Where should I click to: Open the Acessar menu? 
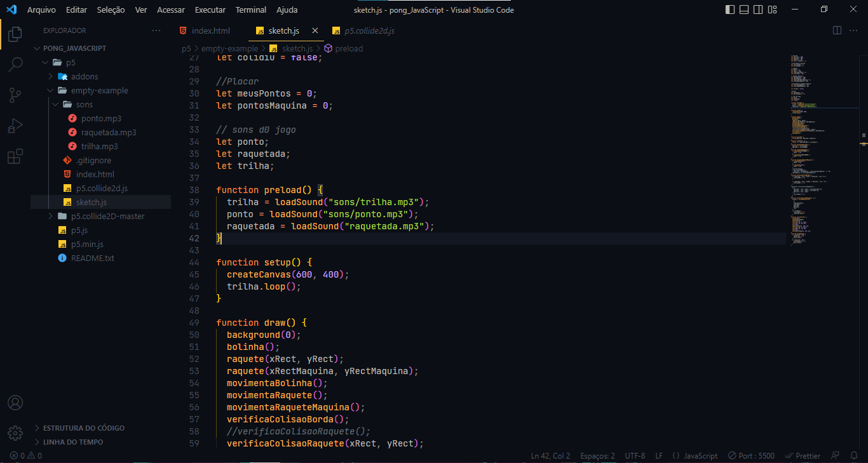click(171, 10)
